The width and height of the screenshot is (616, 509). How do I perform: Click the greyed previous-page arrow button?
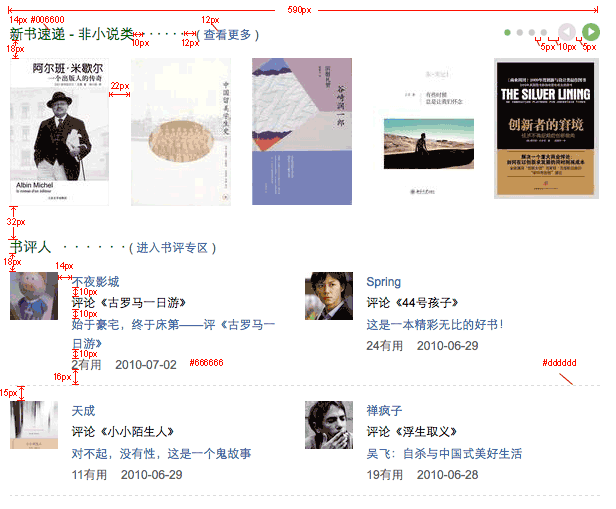click(x=566, y=32)
